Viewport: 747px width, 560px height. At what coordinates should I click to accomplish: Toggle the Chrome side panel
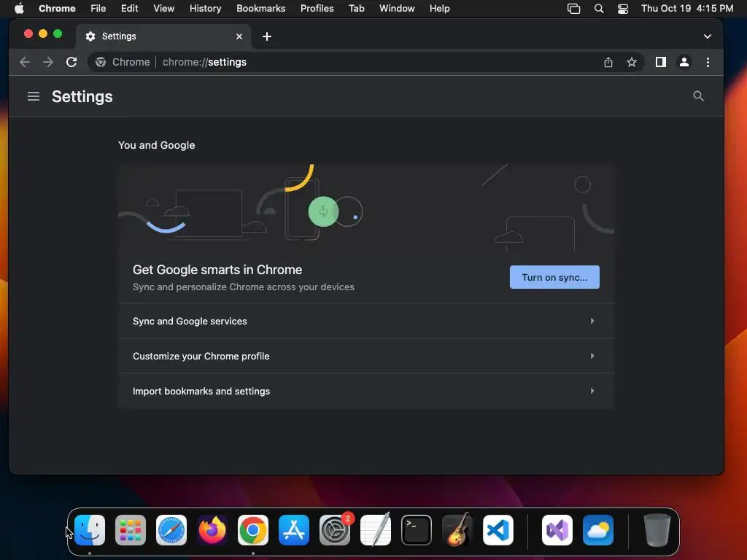pyautogui.click(x=661, y=62)
